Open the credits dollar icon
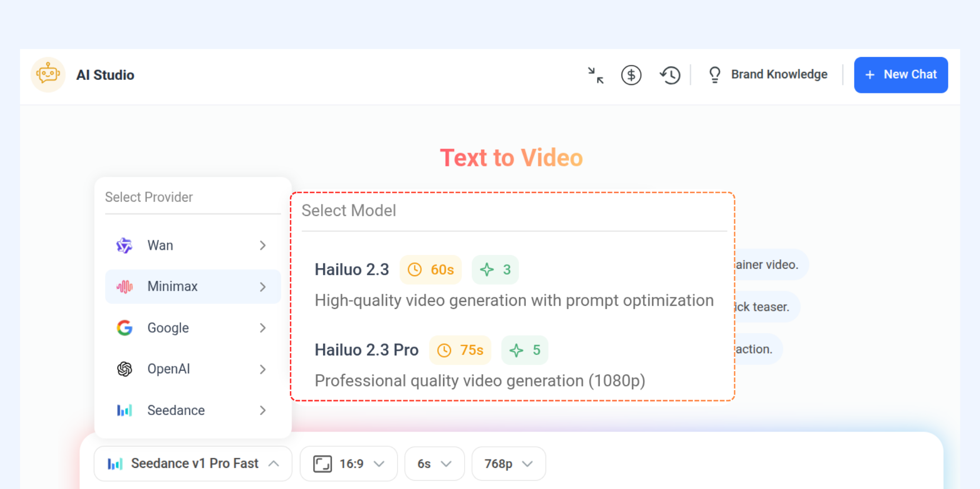 point(631,75)
